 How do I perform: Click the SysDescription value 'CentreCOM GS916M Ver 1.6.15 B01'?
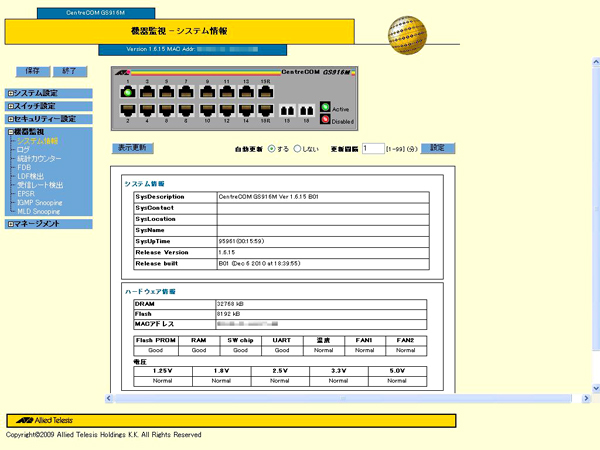[269, 197]
